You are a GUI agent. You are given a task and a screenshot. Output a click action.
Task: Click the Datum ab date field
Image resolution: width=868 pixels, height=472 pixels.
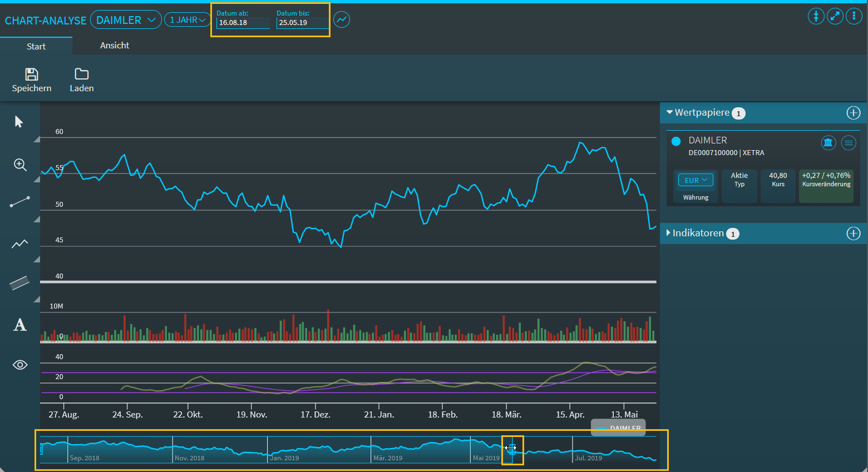(x=243, y=23)
